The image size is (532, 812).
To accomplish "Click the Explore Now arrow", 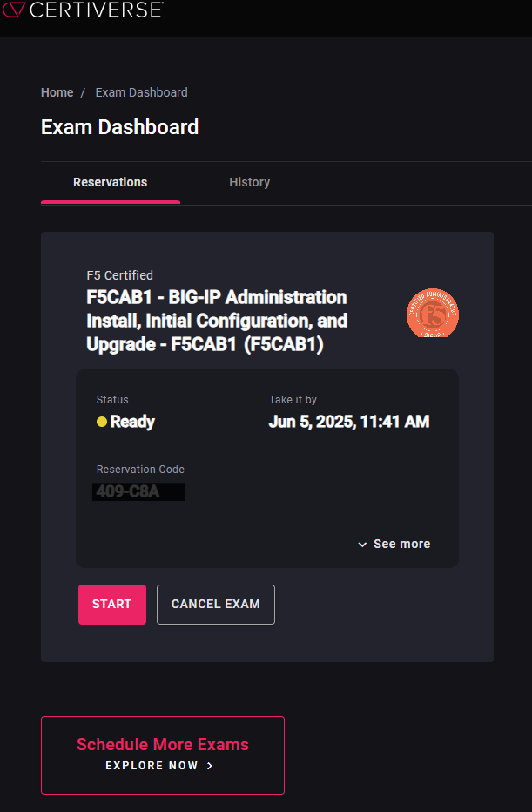I will coord(210,766).
